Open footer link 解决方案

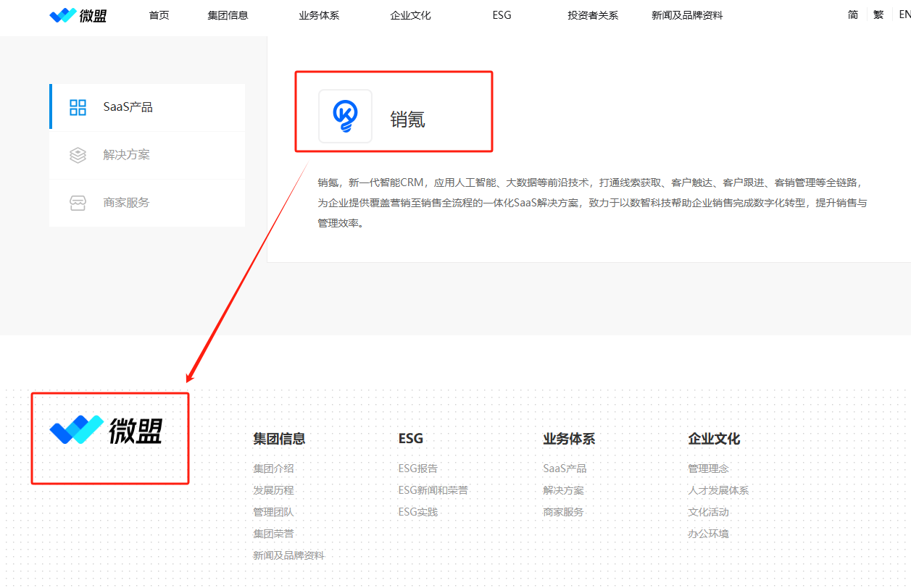pyautogui.click(x=563, y=490)
